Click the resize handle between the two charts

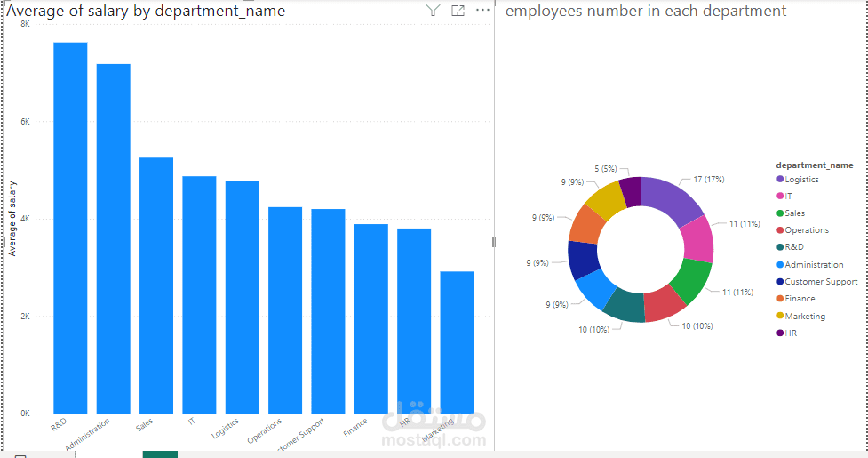(x=494, y=242)
